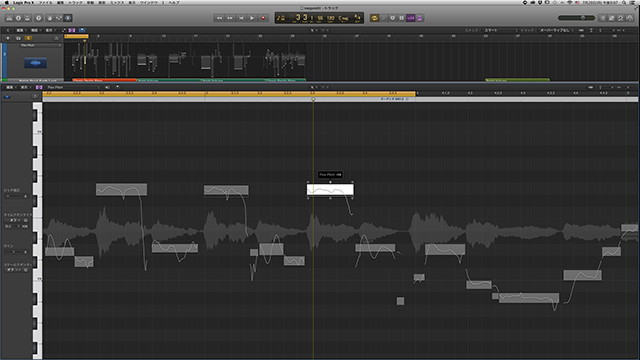
Task: Open editor 表示 dropdown menu
Action: point(25,87)
